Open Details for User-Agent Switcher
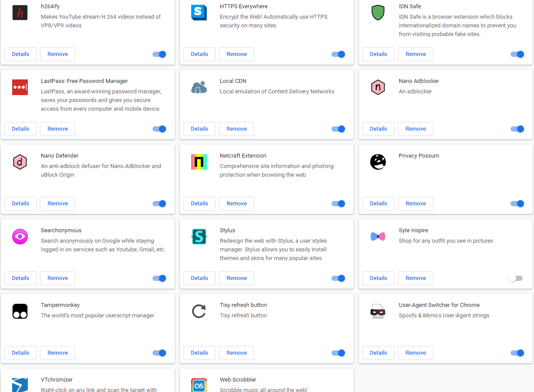Image resolution: width=534 pixels, height=392 pixels. pos(378,353)
